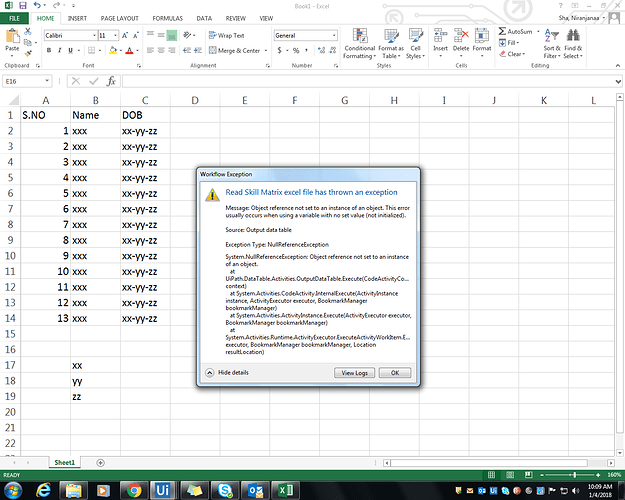Image resolution: width=625 pixels, height=500 pixels.
Task: Click OK in the Workflow Exception dialog
Action: click(395, 373)
